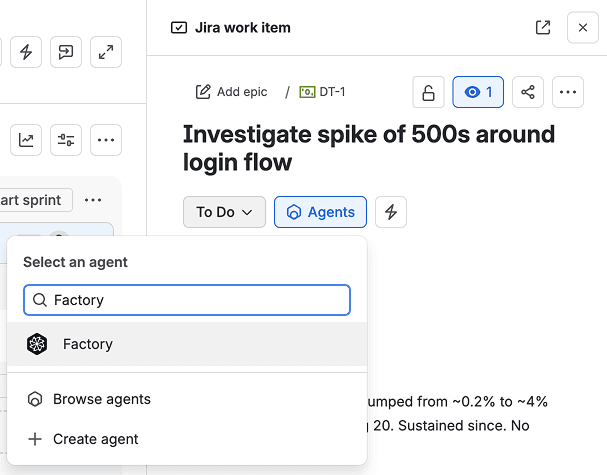Click the Select an agent heading
This screenshot has height=475, width=607.
coord(75,262)
